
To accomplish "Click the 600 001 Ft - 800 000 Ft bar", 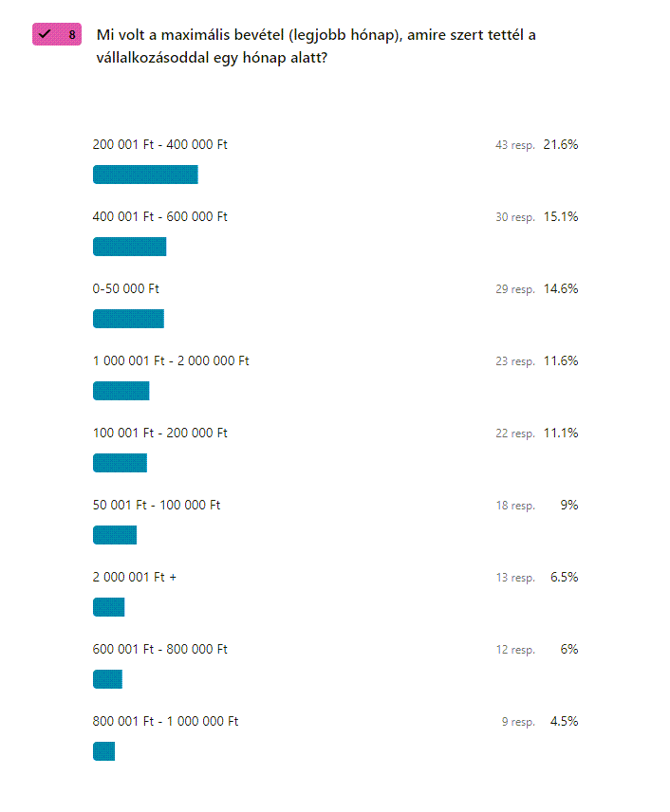I will (108, 679).
